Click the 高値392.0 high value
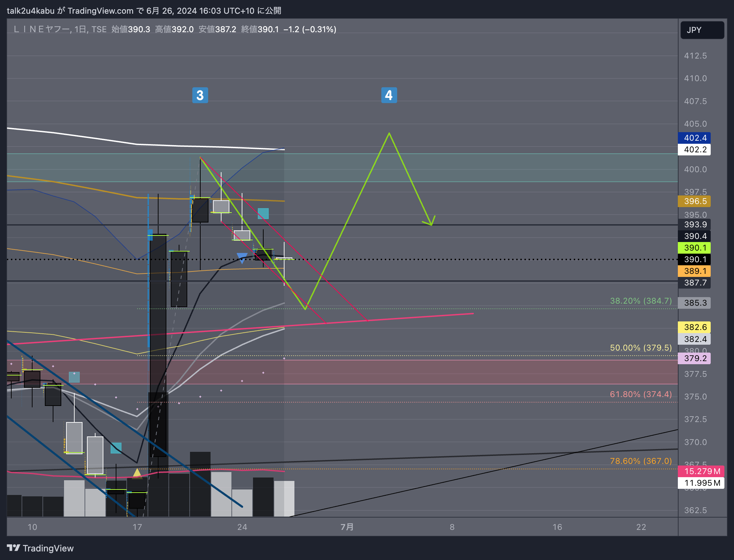 174,29
